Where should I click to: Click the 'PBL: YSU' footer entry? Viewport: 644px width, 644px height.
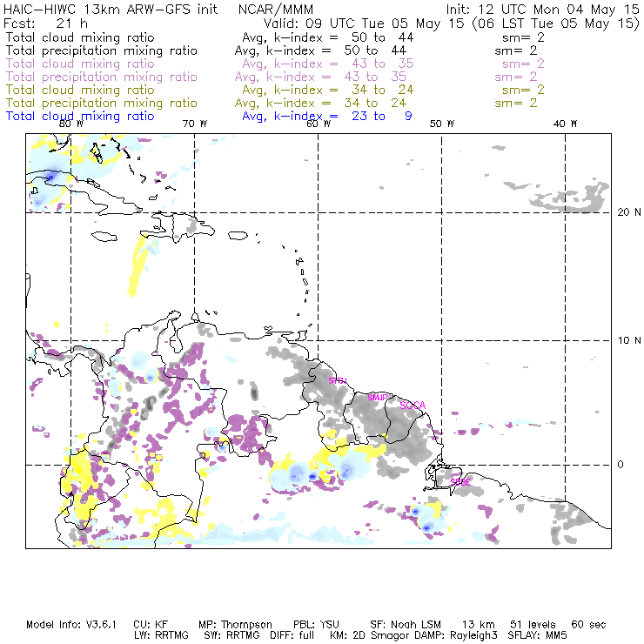pyautogui.click(x=316, y=625)
